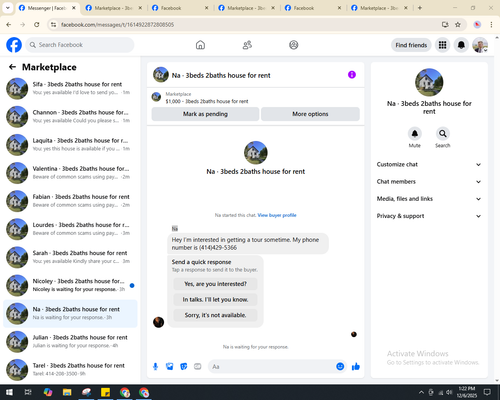
Task: Open tab search dropdown arrow
Action: pos(8,8)
